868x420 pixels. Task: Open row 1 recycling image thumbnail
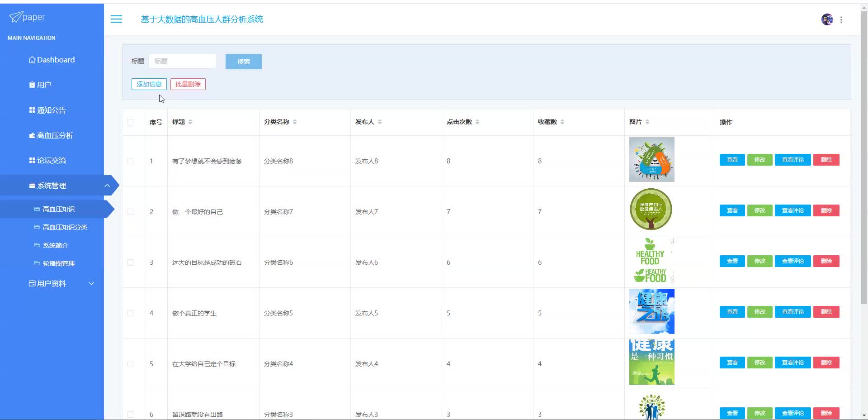(652, 159)
